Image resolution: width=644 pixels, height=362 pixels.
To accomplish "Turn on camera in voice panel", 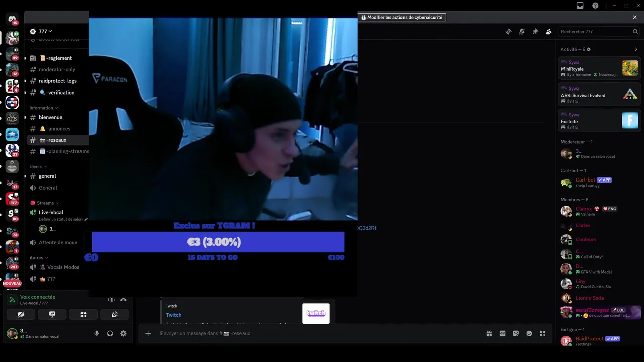I will (x=21, y=314).
